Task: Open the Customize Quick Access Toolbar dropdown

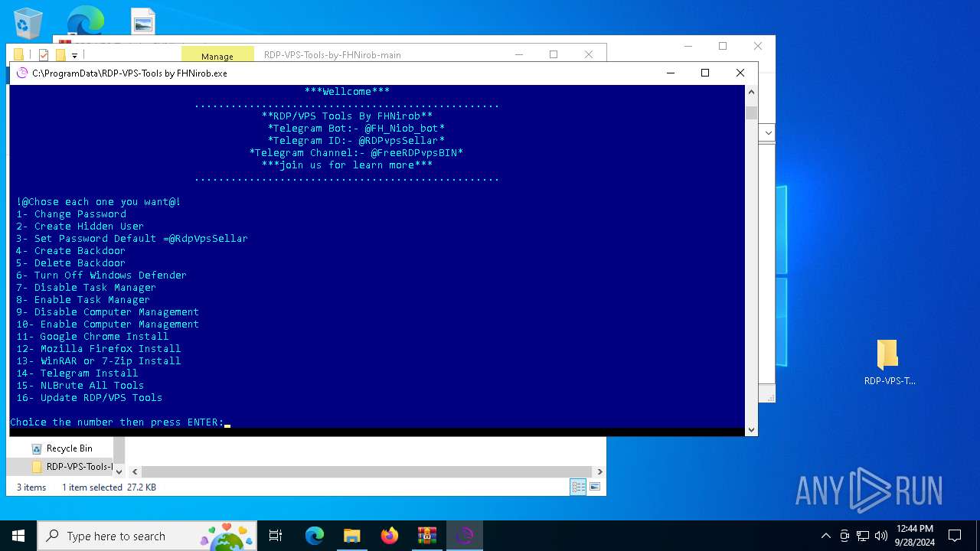Action: point(75,55)
